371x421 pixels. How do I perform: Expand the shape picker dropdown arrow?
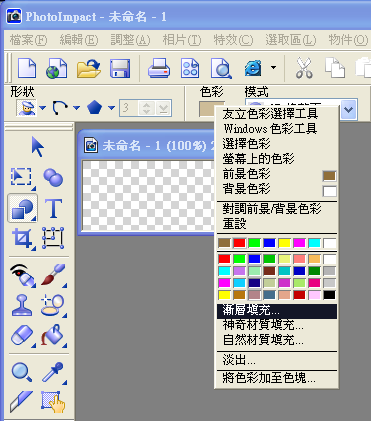[42, 108]
